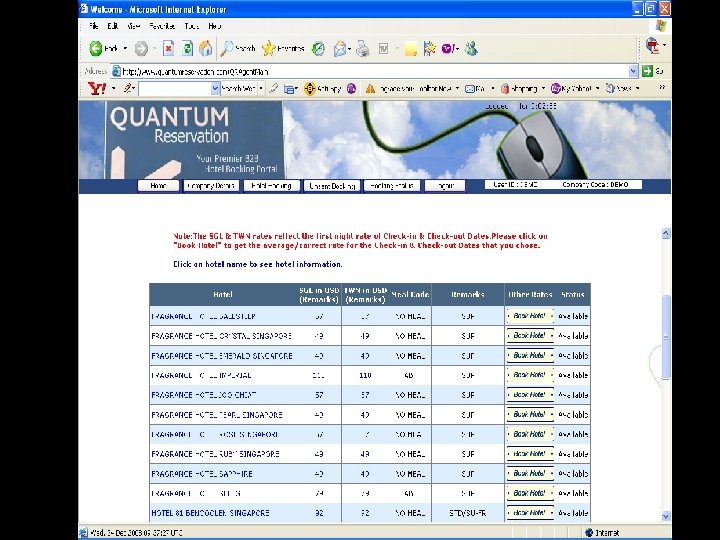Click the Yahoo Shopping bag icon
Screen dimensions: 720x540
coord(505,89)
